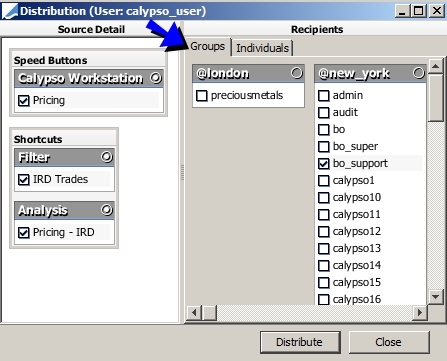Check the calypso14 checkbox
This screenshot has height=361, width=447.
pyautogui.click(x=324, y=266)
